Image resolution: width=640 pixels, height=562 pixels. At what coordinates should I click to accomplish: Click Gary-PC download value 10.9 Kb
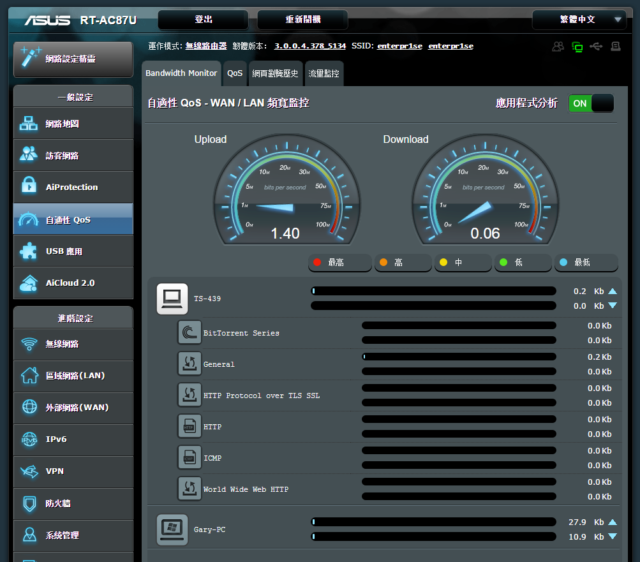pyautogui.click(x=587, y=537)
